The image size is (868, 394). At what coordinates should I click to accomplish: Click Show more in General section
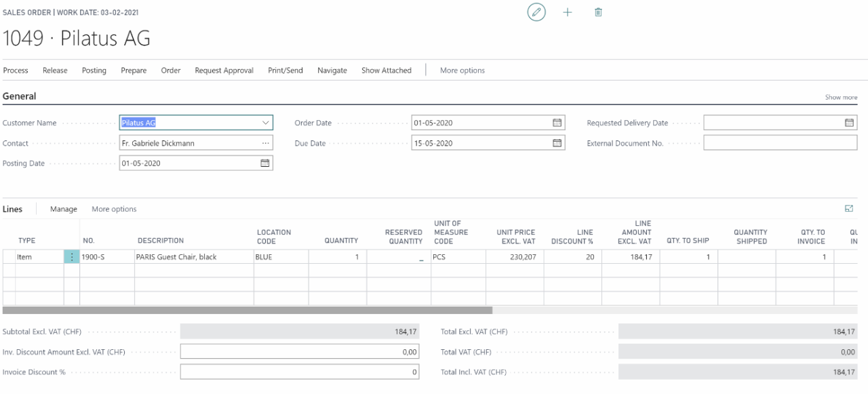point(841,97)
